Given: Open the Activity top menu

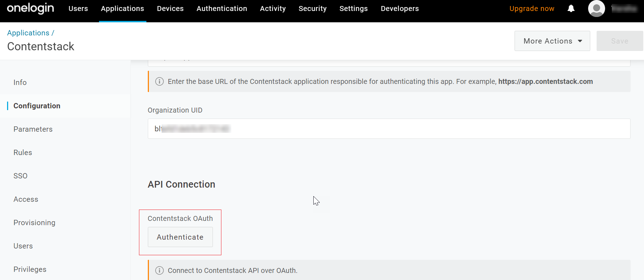Looking at the screenshot, I should click(x=273, y=8).
